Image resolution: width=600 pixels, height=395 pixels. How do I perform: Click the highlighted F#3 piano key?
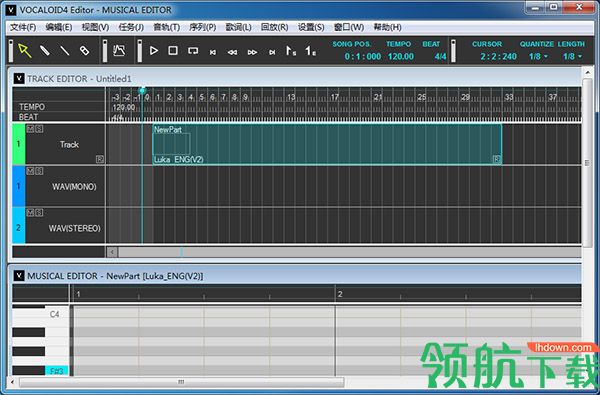pyautogui.click(x=57, y=371)
